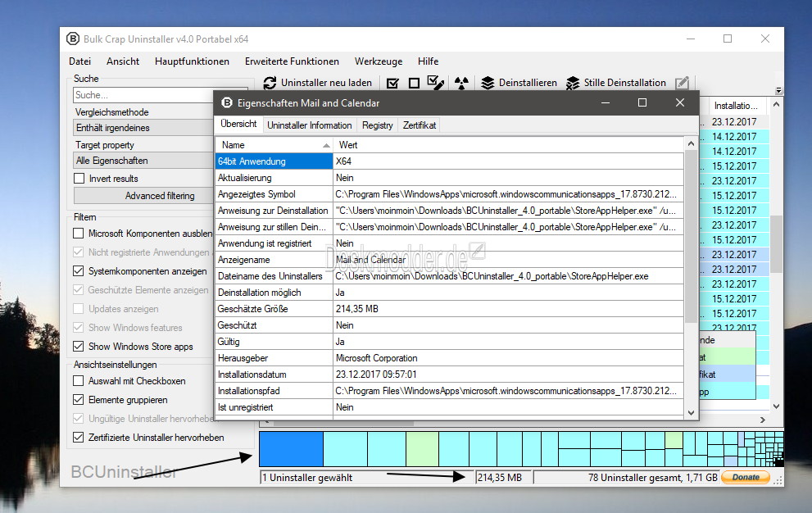Switch to the Uninstaller Information tab
Screen dimensions: 812x513
pos(309,125)
